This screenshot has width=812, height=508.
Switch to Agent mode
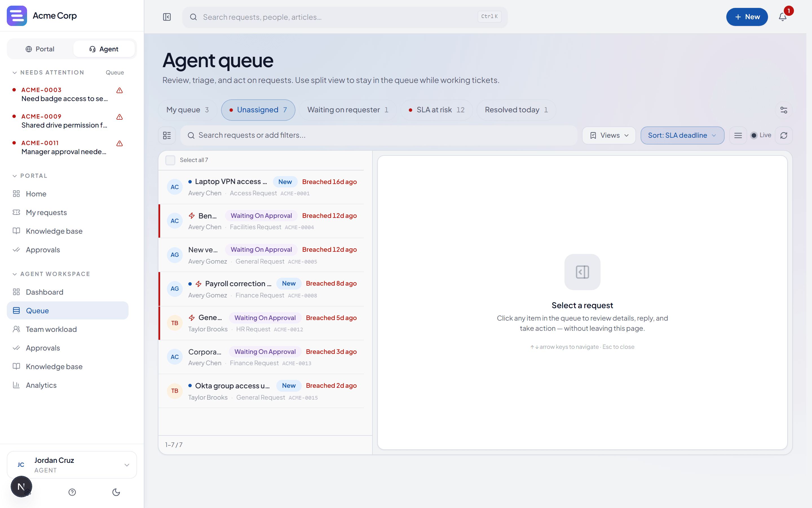(104, 49)
